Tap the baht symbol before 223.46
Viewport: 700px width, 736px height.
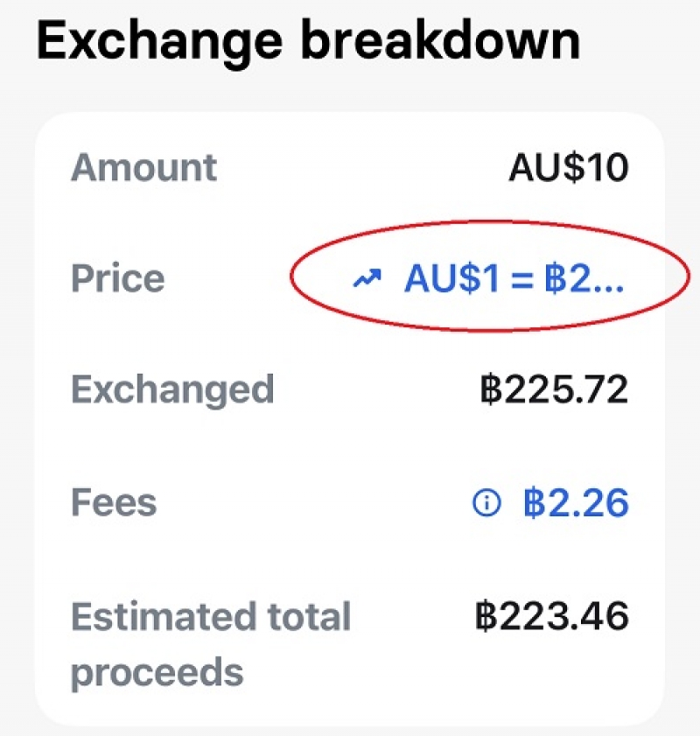486,616
